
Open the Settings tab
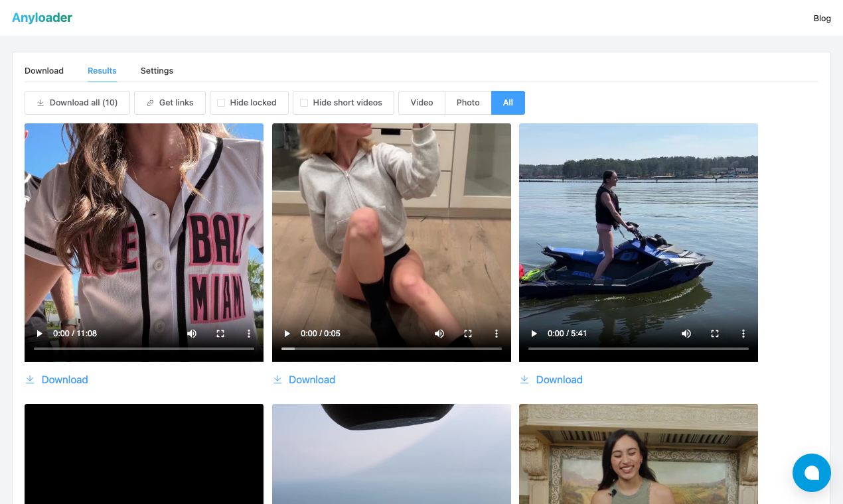point(157,71)
